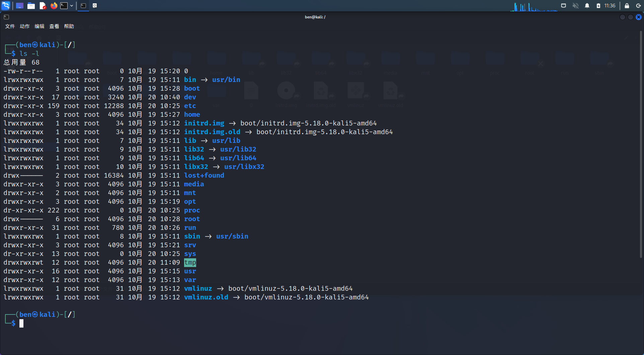Select the active terminal taskbar button

coord(83,6)
